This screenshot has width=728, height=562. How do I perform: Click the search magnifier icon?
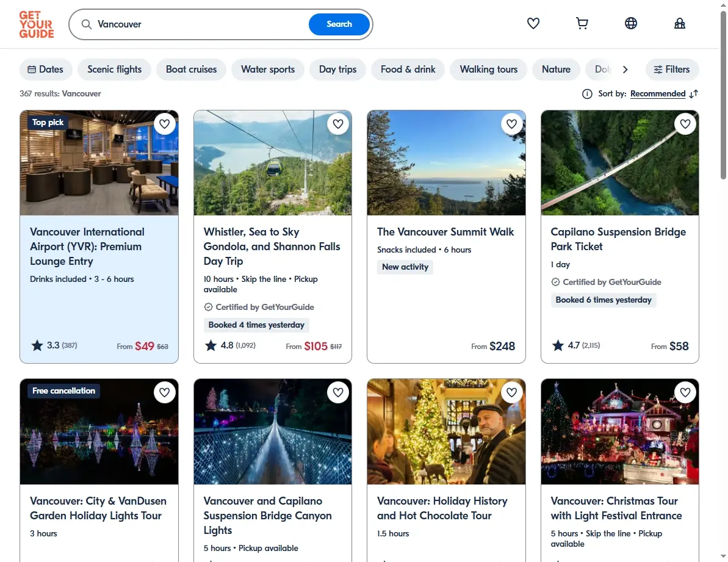pos(87,24)
